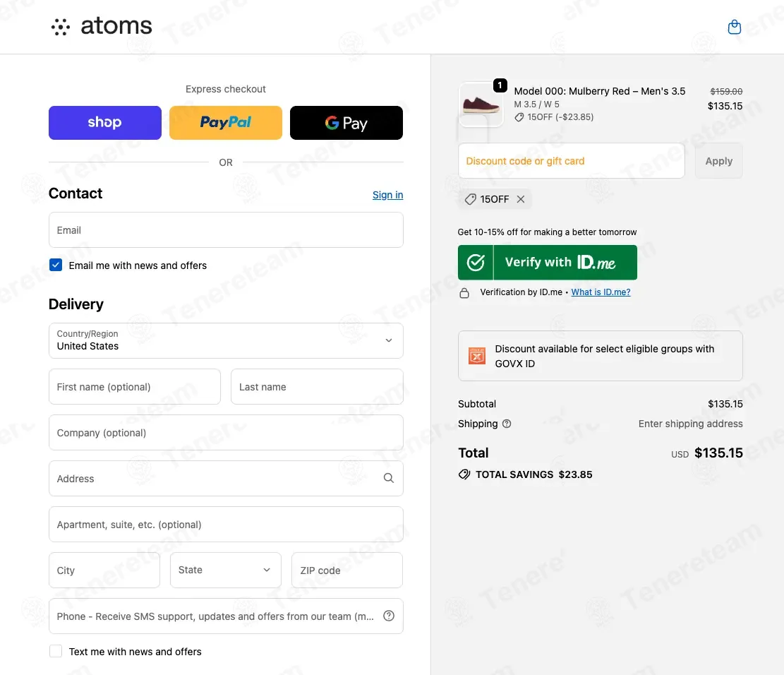Open the phone field help icon
Image resolution: width=784 pixels, height=675 pixels.
tap(389, 616)
